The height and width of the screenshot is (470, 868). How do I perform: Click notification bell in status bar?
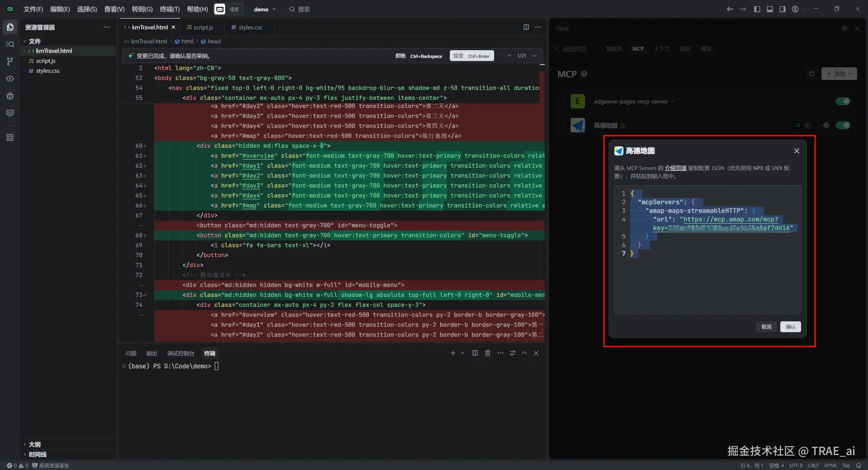(859, 465)
